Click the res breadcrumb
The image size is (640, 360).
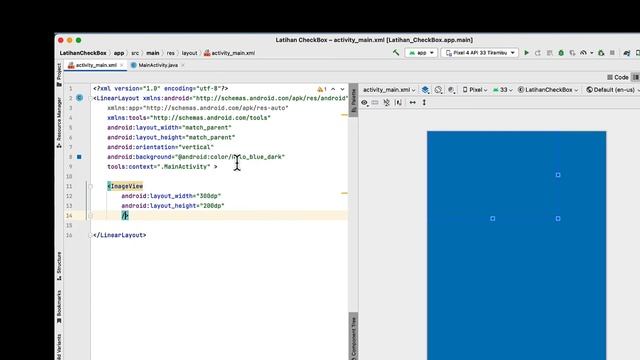point(171,53)
